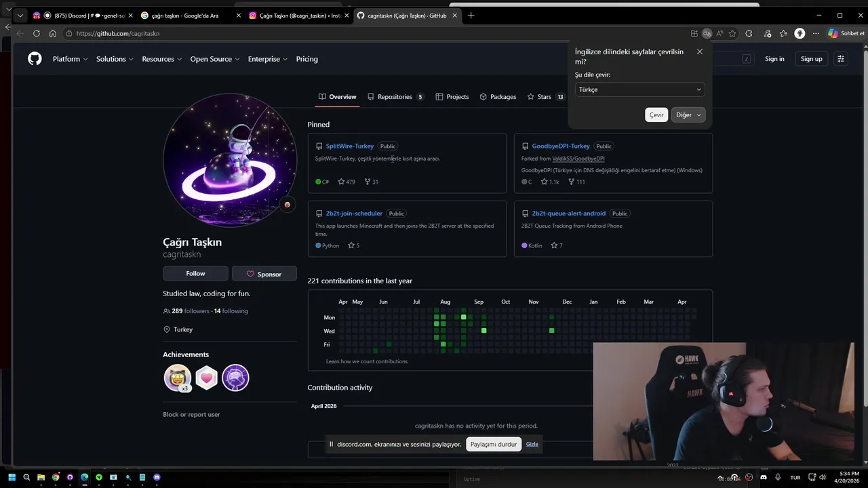Open browser settings and more menu

click(816, 33)
